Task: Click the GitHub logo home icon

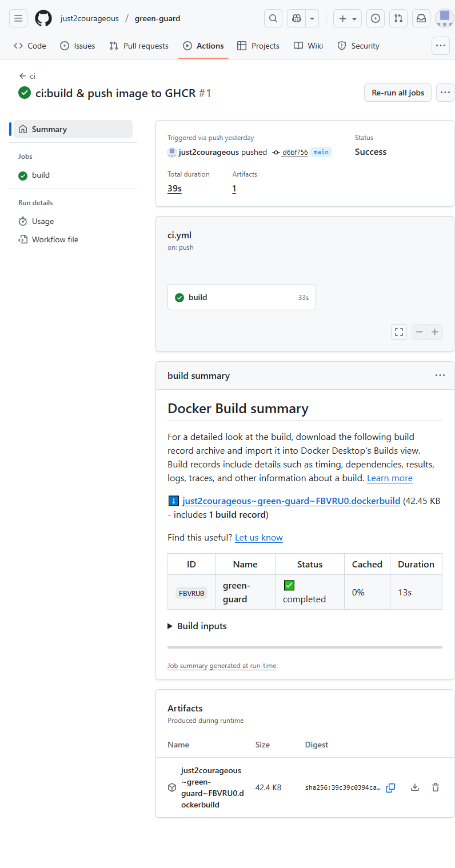Action: point(43,18)
